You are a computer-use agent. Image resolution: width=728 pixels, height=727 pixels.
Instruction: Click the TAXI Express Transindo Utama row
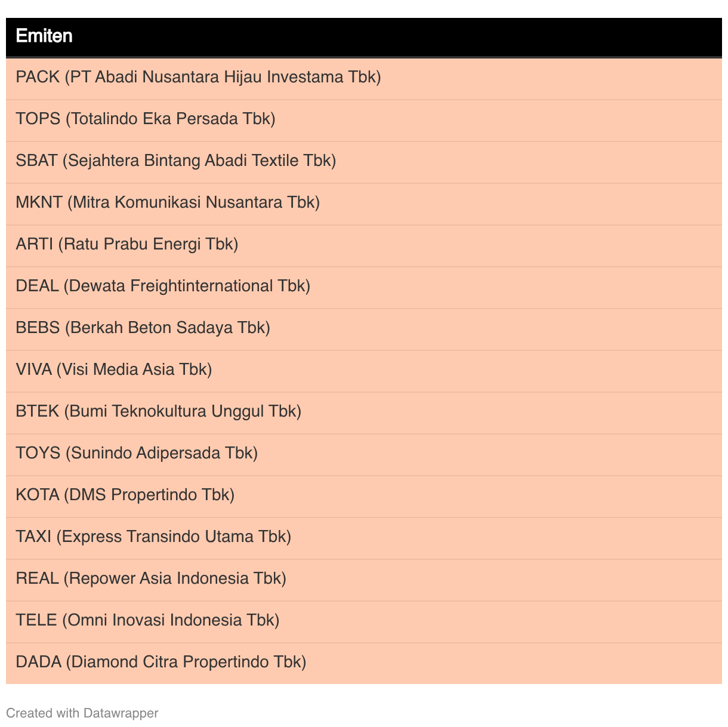coord(153,537)
